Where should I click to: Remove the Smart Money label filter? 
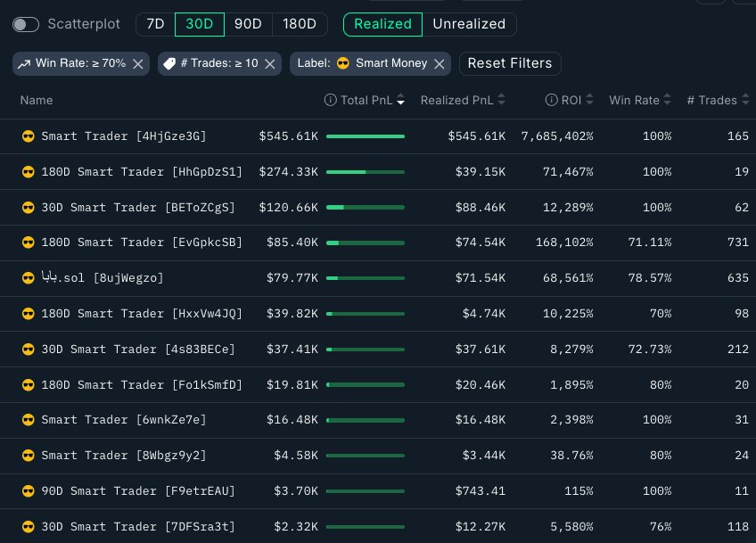[x=441, y=63]
